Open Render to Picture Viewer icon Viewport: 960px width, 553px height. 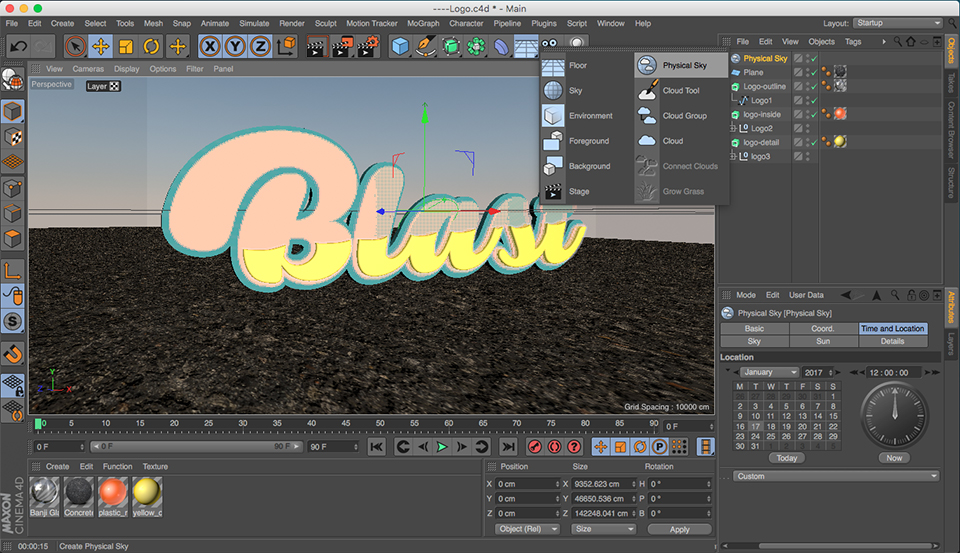point(342,47)
